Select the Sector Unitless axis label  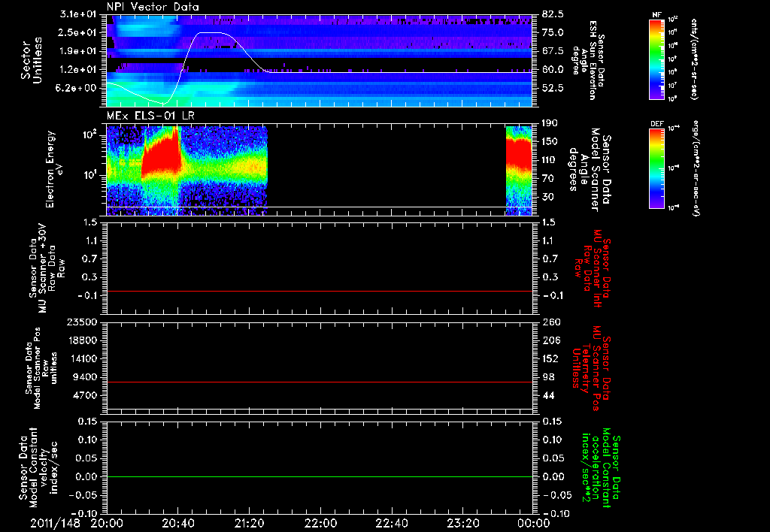pos(31,60)
